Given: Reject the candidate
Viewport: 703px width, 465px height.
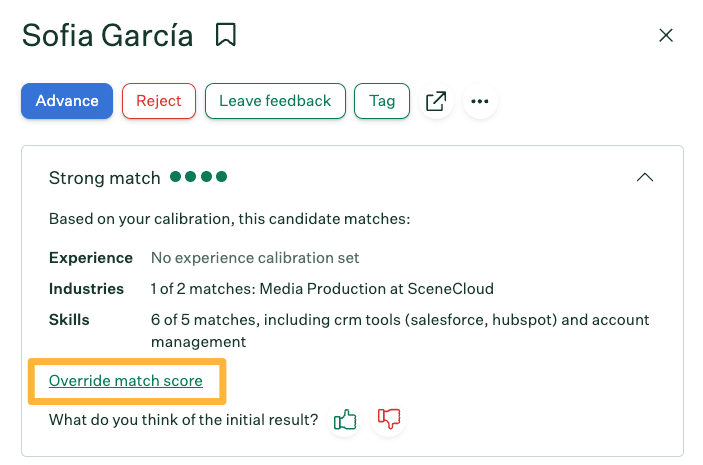Looking at the screenshot, I should [x=159, y=101].
